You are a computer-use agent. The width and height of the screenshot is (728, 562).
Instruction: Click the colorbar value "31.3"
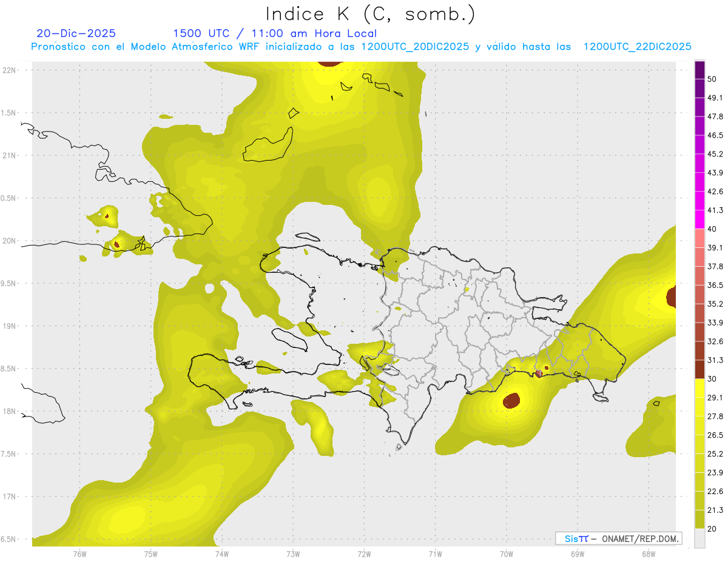715,360
